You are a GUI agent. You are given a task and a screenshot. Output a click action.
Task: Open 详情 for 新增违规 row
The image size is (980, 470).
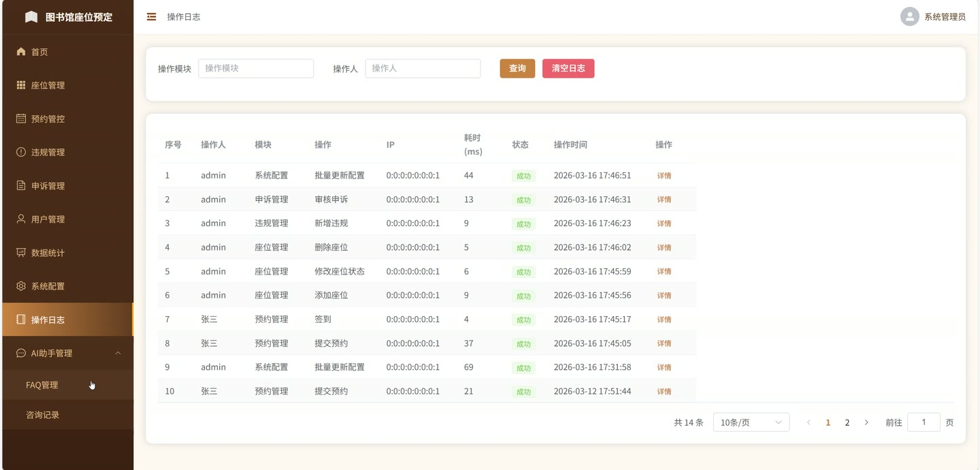point(664,223)
